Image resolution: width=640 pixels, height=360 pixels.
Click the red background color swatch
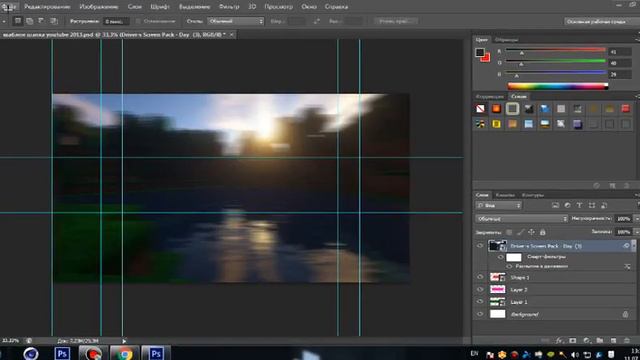(486, 58)
